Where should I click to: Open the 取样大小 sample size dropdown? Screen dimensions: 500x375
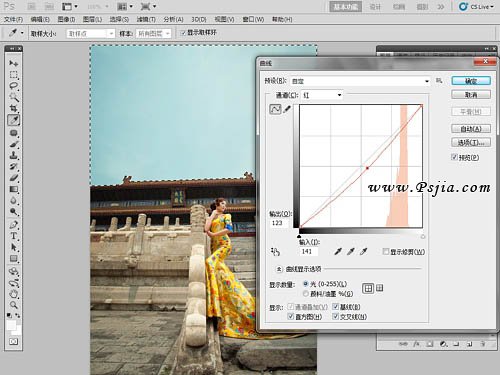[91, 33]
